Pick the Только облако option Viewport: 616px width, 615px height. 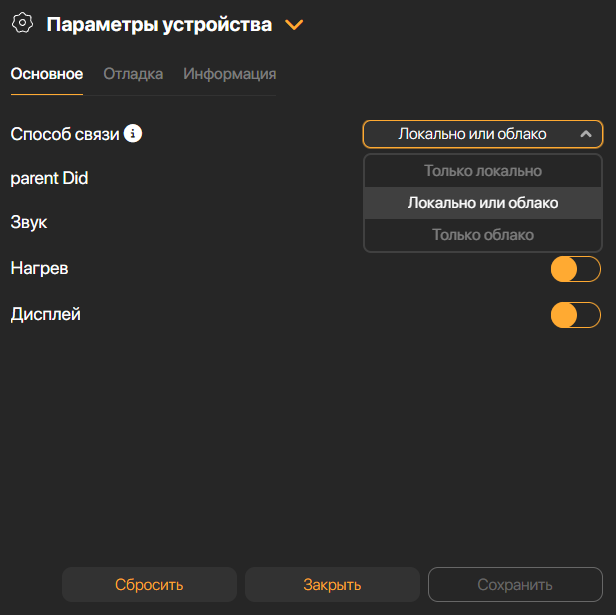point(483,235)
